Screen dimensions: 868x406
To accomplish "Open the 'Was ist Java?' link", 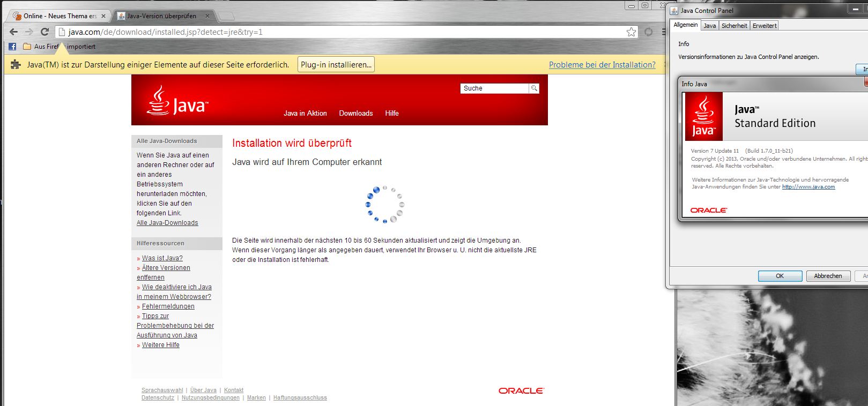I will 162,258.
